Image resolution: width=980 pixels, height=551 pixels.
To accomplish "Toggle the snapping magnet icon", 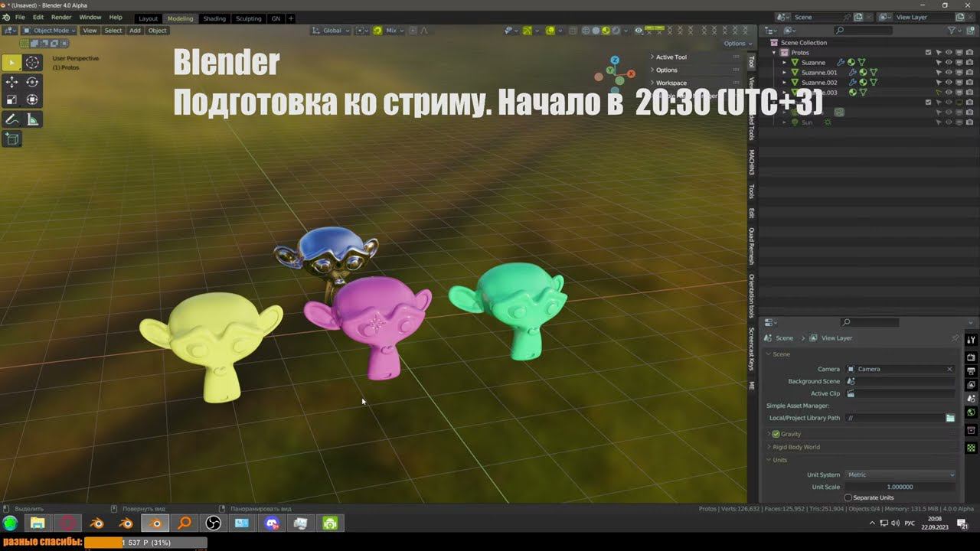I will (x=377, y=31).
